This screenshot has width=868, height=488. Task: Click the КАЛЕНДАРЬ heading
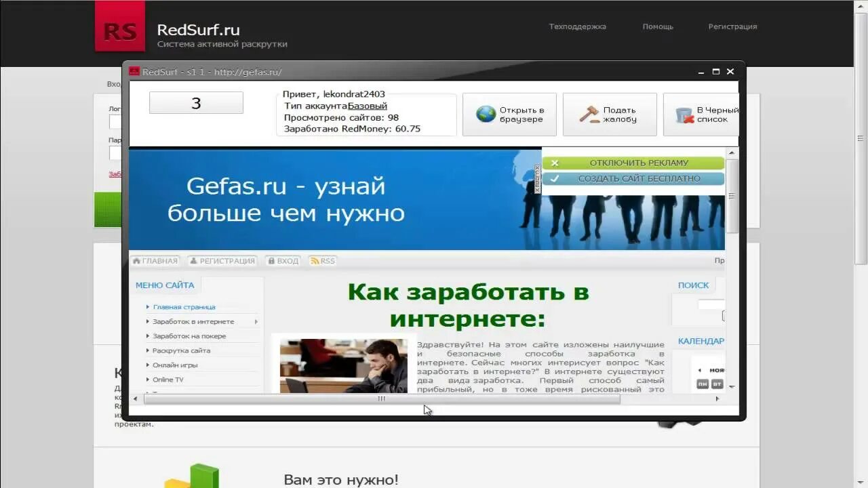[x=701, y=341]
